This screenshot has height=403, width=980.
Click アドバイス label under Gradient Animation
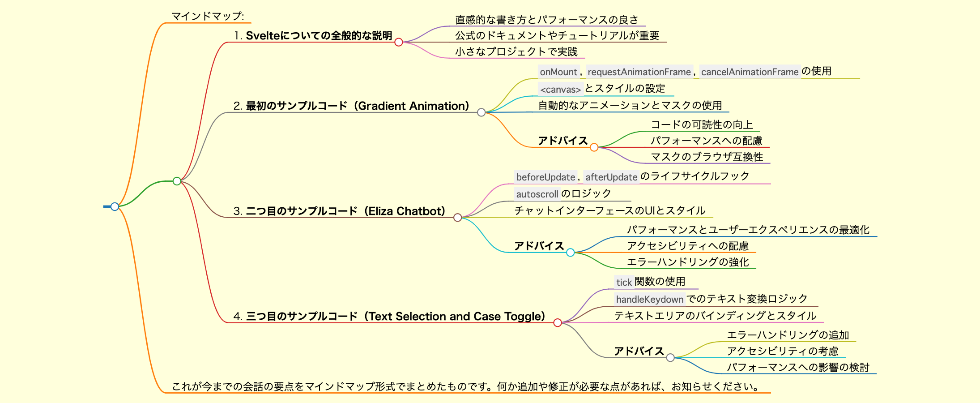(562, 141)
